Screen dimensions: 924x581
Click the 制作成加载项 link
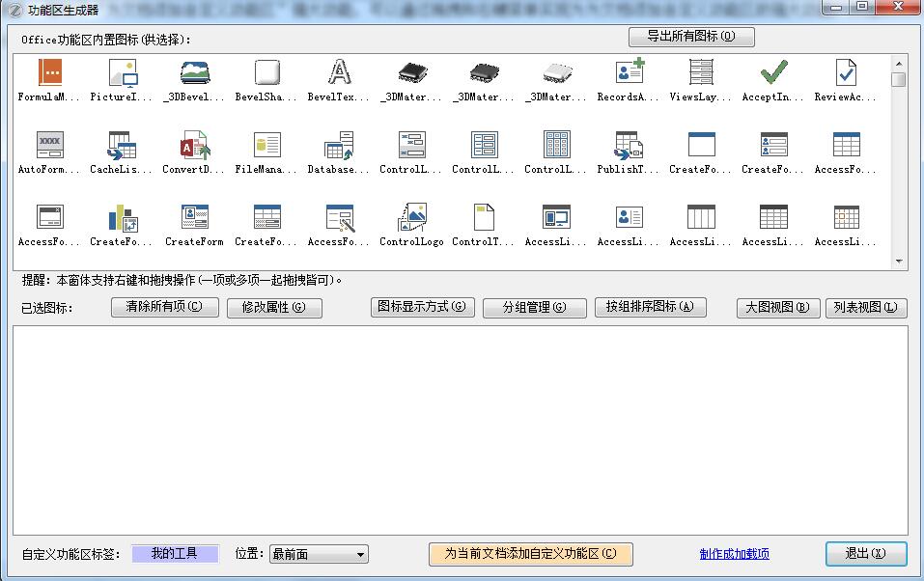(734, 554)
